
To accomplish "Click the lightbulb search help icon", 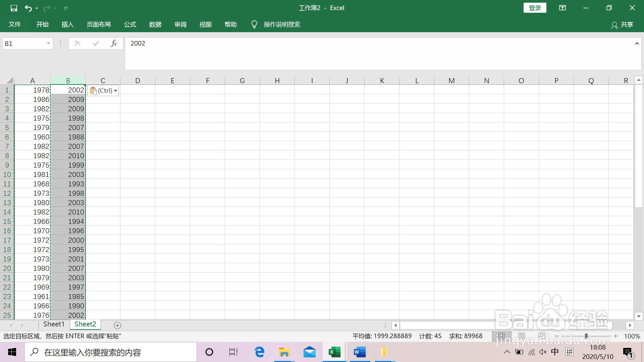I will (254, 24).
